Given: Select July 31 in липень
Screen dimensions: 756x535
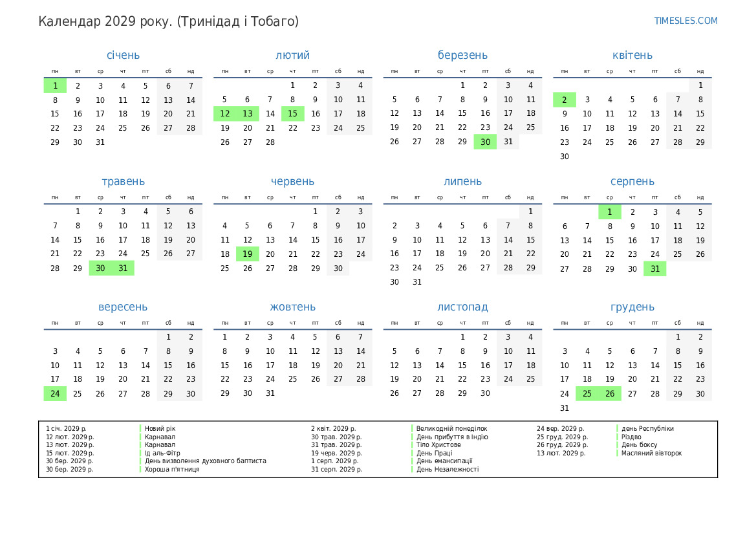Looking at the screenshot, I should point(417,282).
